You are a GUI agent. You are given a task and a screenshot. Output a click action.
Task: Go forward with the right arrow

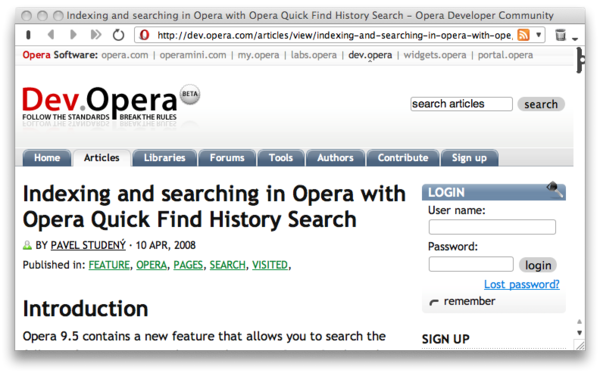click(x=73, y=35)
